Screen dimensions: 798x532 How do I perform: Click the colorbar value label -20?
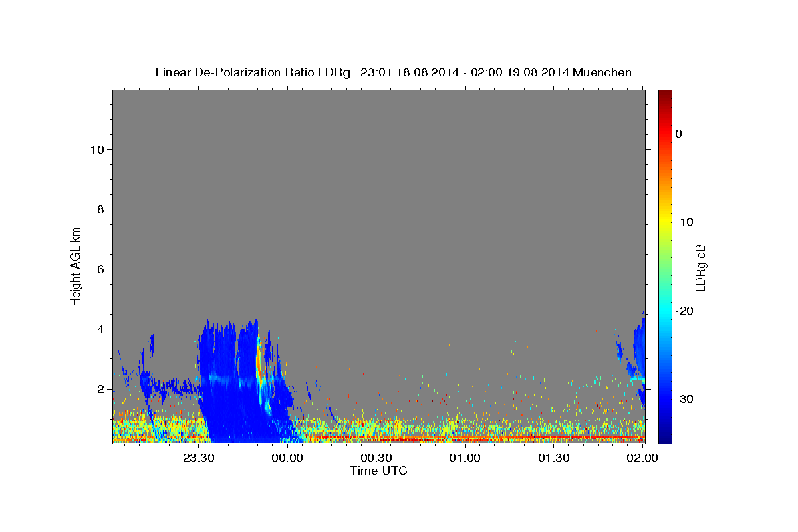(x=686, y=311)
